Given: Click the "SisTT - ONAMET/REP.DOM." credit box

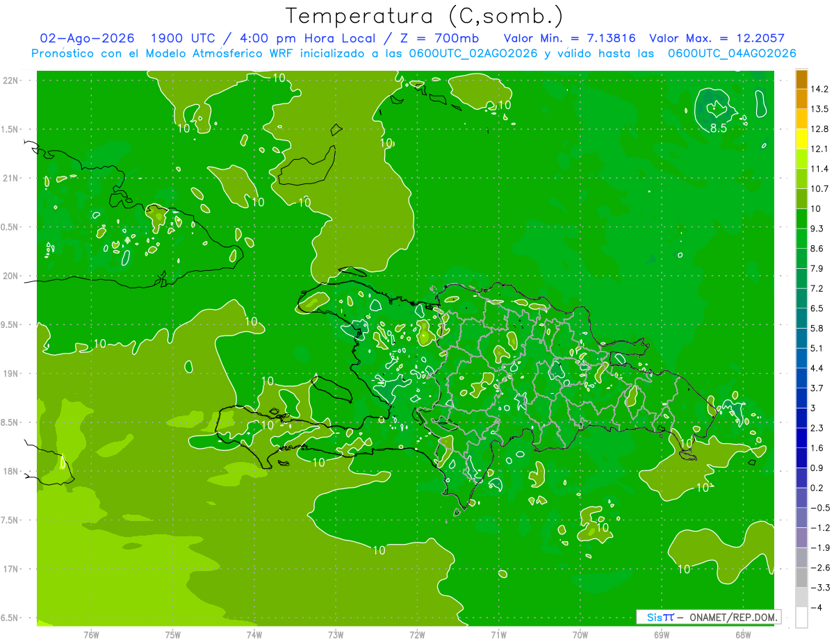Looking at the screenshot, I should click(708, 617).
